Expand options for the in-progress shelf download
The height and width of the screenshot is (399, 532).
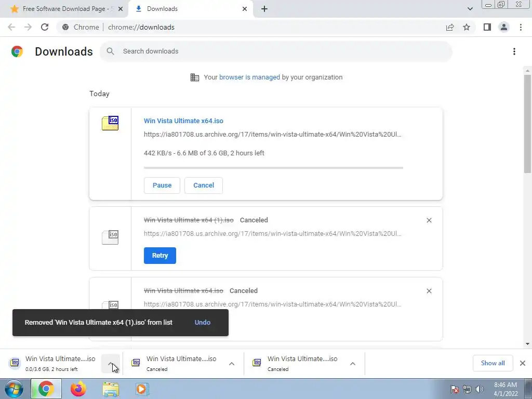[111, 363]
